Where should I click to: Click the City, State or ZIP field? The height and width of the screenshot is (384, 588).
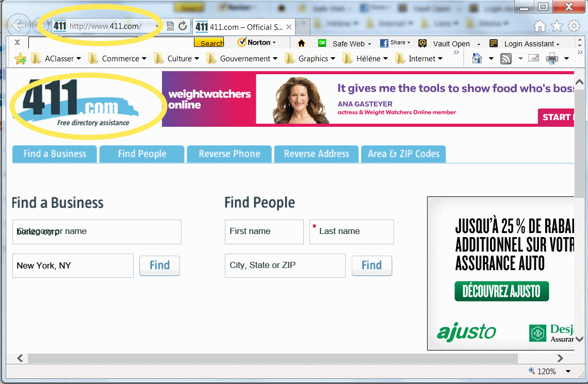click(285, 265)
